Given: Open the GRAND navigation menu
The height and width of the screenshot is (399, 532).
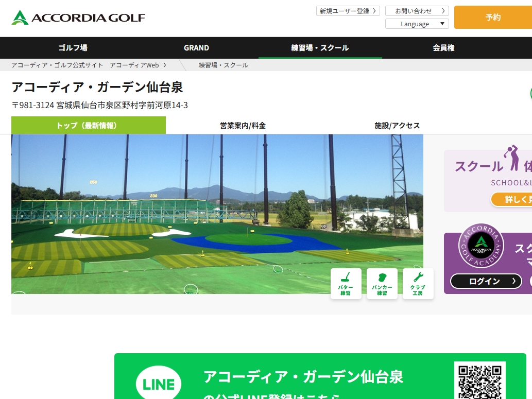Looking at the screenshot, I should pyautogui.click(x=196, y=47).
